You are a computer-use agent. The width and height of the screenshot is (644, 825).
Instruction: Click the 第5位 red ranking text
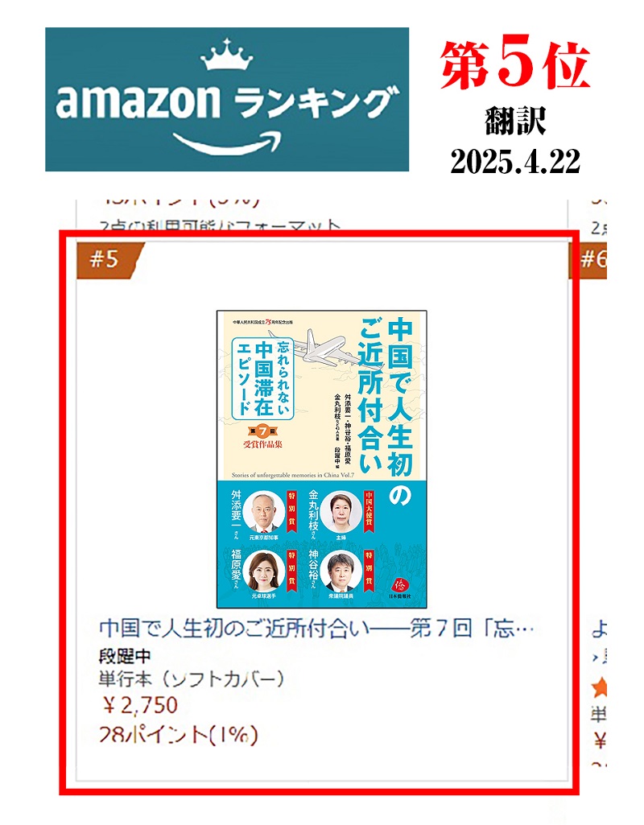515,66
